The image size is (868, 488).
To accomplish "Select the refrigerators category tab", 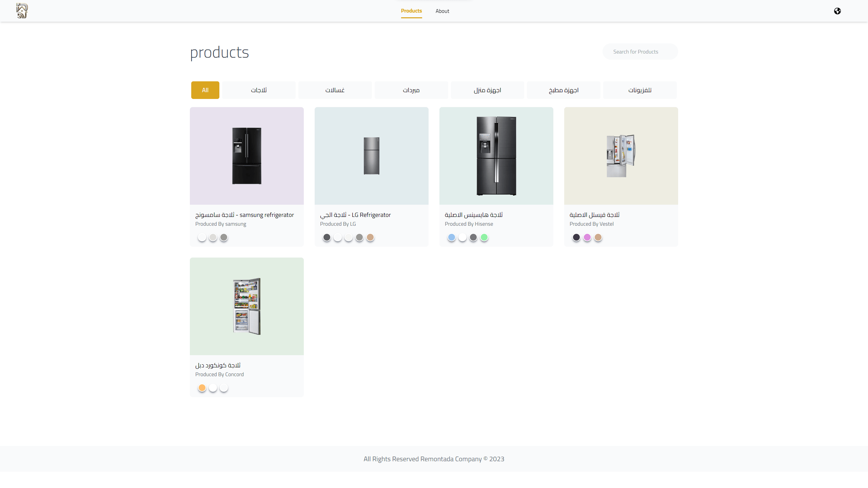I will point(259,90).
